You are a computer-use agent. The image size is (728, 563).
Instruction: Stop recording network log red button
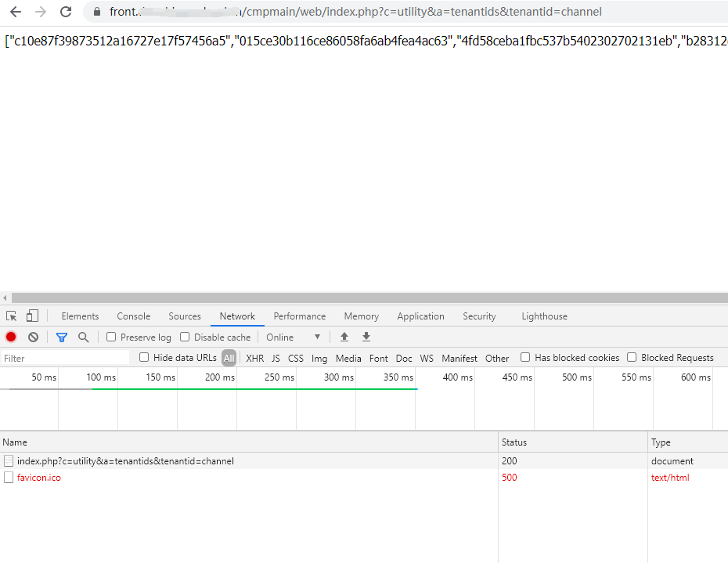click(11, 337)
